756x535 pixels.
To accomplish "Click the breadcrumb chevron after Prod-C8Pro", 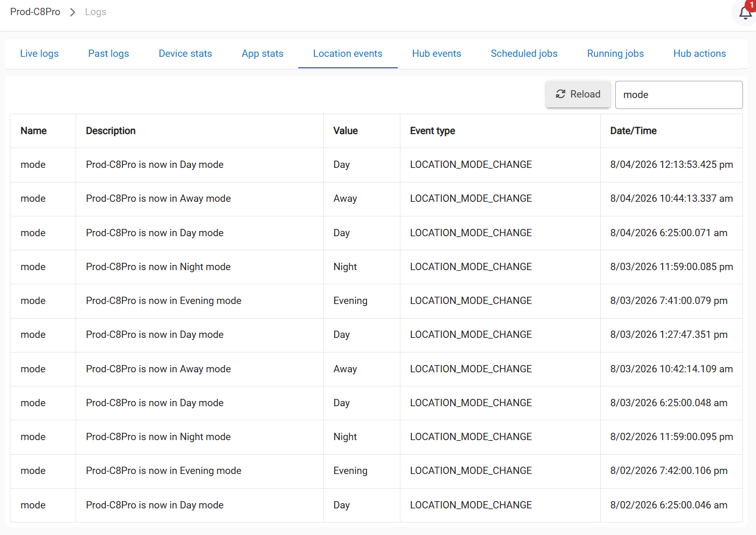I will (72, 12).
